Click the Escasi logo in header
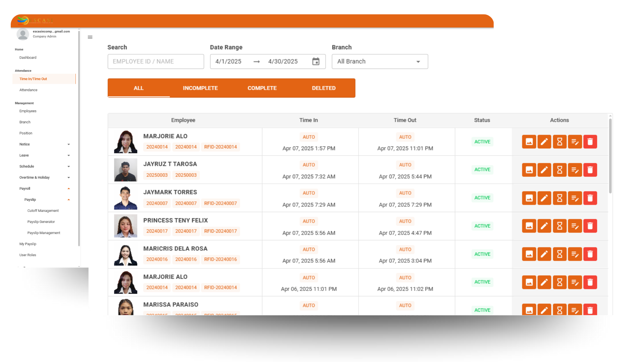Viewport: 644px width, 362px height. click(35, 20)
